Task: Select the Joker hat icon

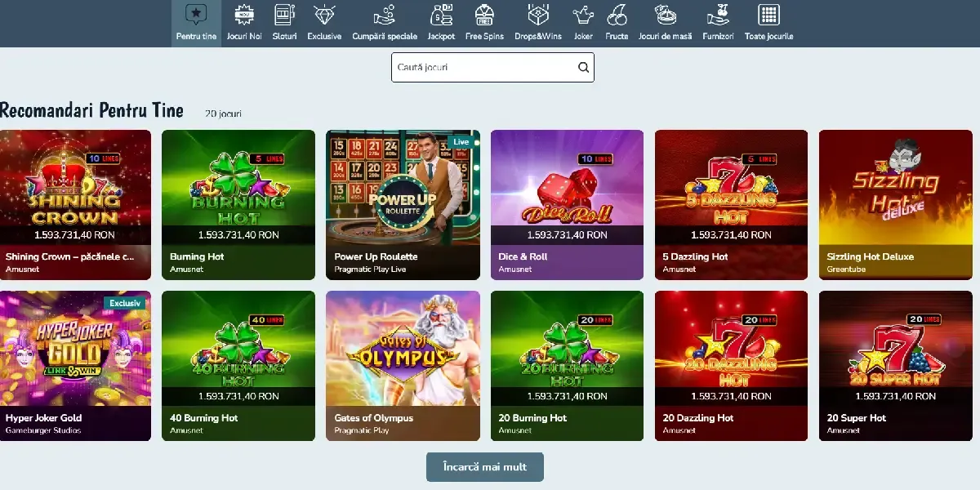Action: pyautogui.click(x=583, y=15)
